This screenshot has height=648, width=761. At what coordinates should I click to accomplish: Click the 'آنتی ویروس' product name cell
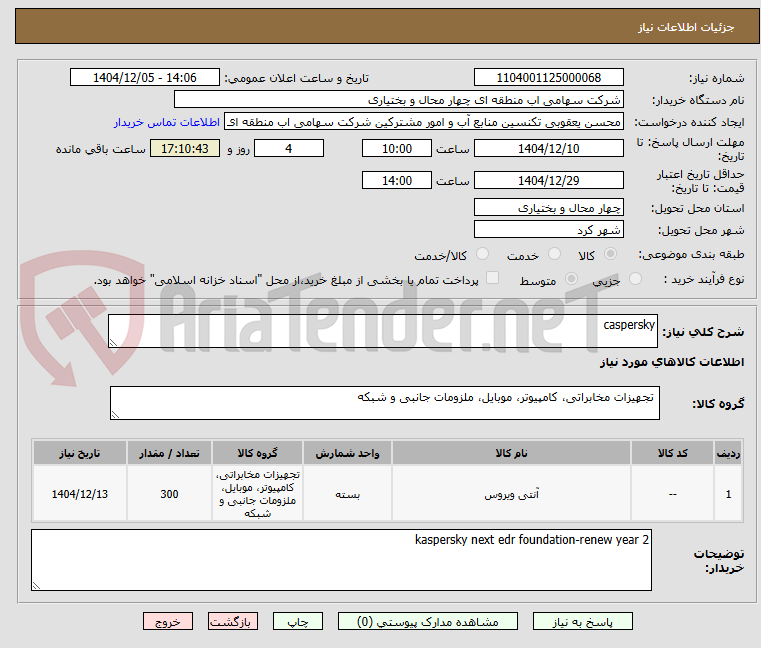click(x=511, y=494)
